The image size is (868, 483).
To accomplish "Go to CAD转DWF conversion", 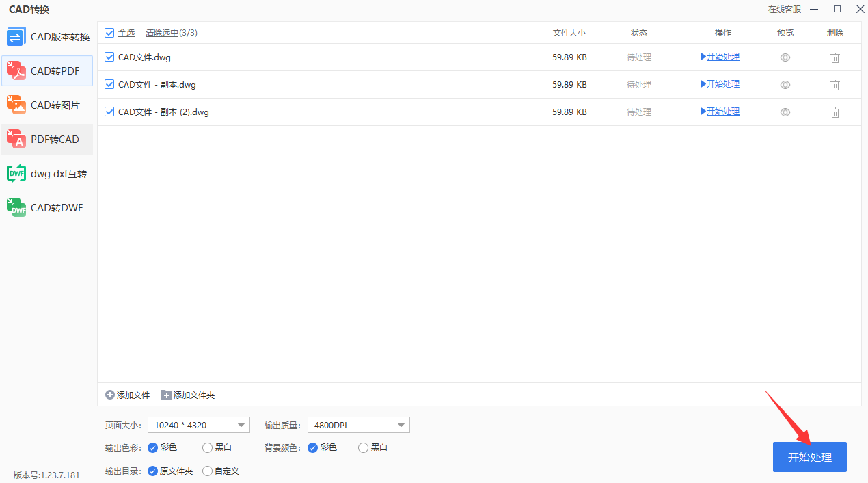I will pos(47,207).
